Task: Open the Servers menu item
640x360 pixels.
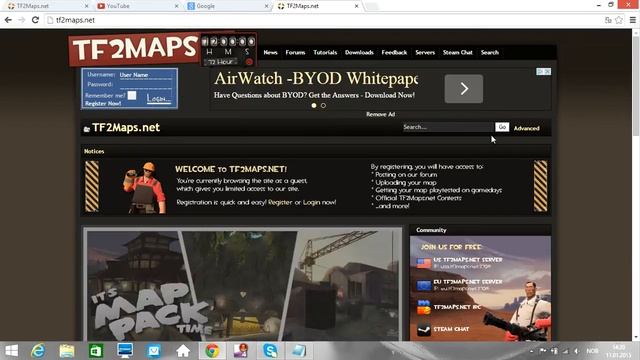Action: click(425, 52)
